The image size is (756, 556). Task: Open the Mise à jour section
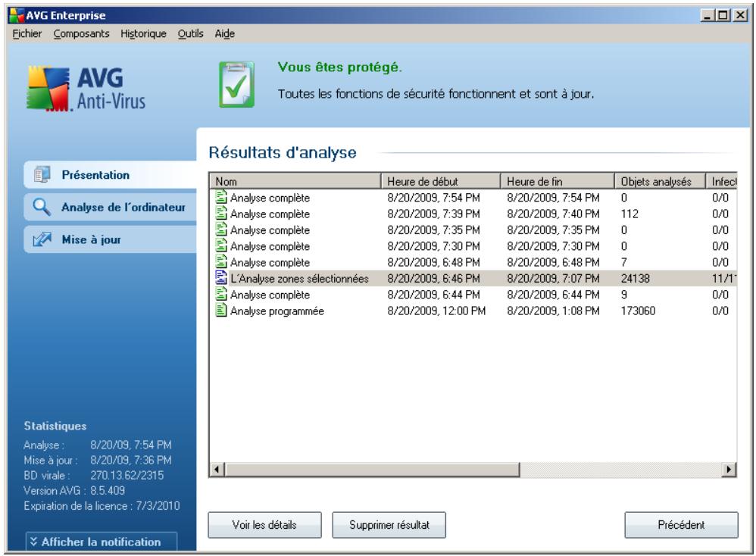pyautogui.click(x=111, y=239)
